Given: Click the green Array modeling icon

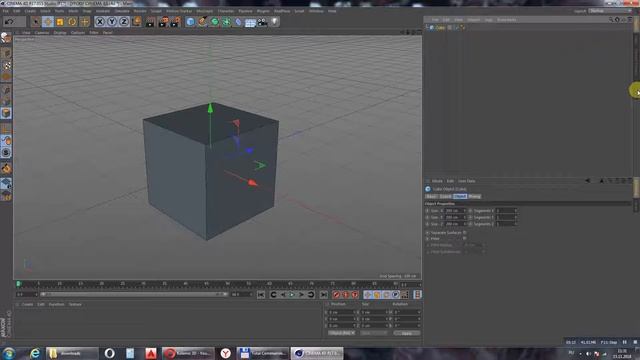Looking at the screenshot, I should tap(227, 22).
